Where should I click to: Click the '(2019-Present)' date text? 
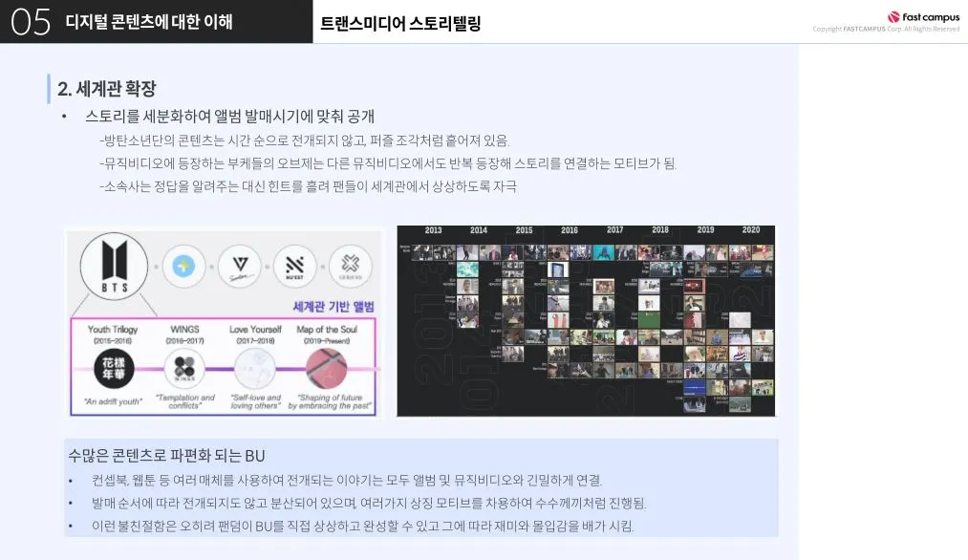327,341
